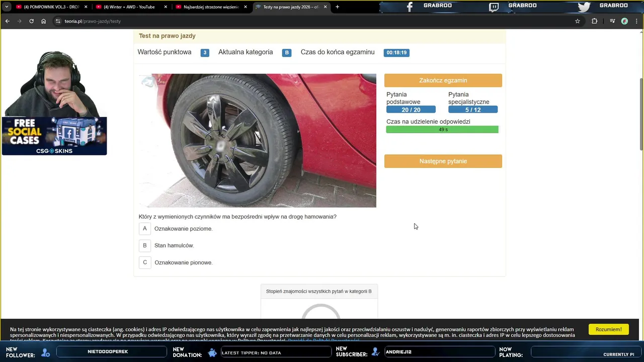Click the ANDRIEJ12 subscriber name
The image size is (644, 362).
(x=398, y=352)
